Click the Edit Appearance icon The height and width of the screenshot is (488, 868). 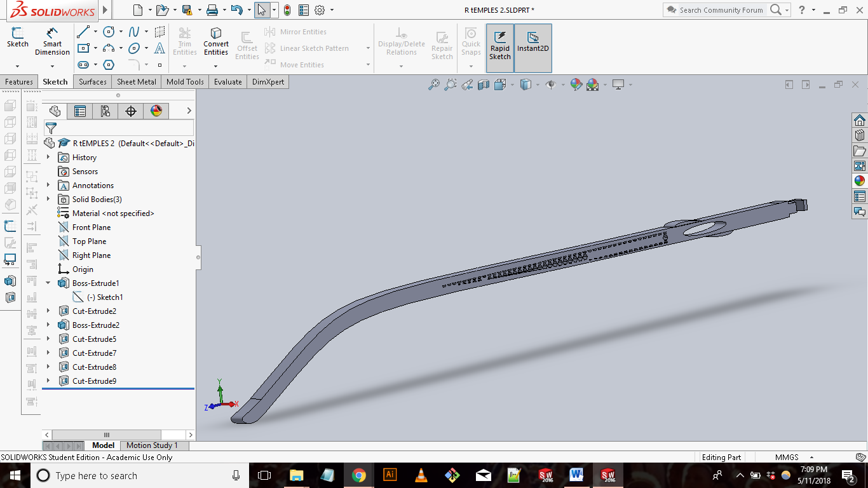tap(576, 85)
